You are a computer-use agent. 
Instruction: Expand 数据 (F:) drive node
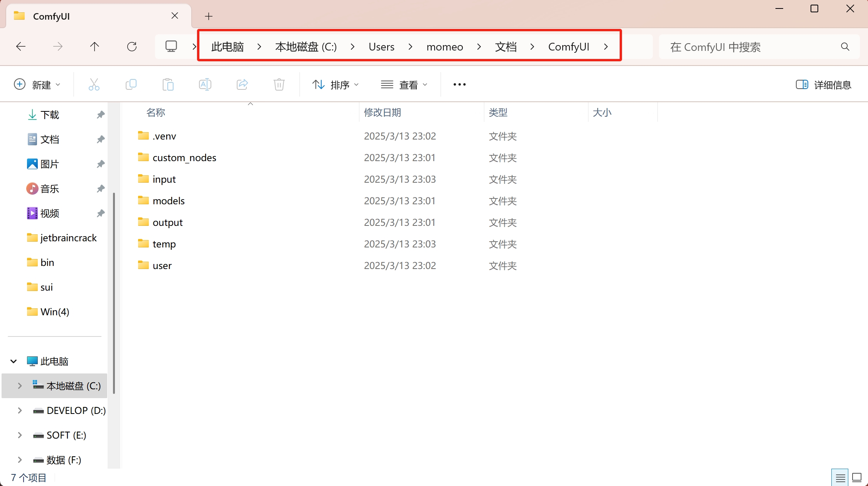(x=20, y=460)
